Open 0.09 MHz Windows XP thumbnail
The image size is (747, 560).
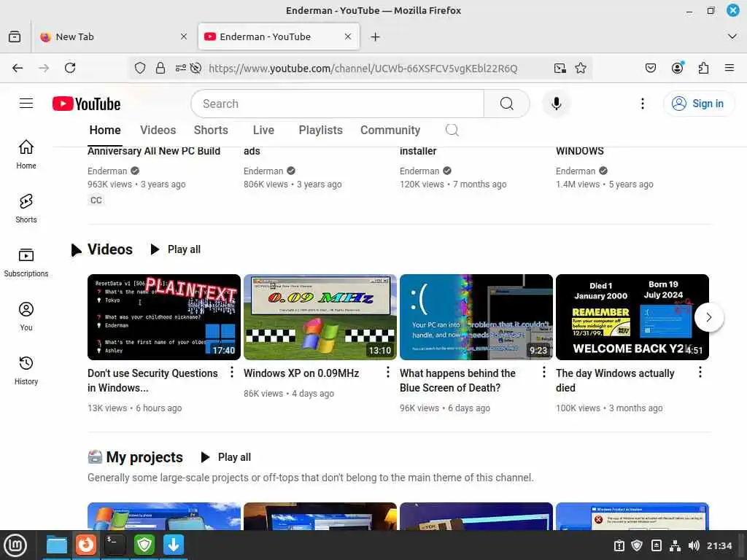(320, 317)
